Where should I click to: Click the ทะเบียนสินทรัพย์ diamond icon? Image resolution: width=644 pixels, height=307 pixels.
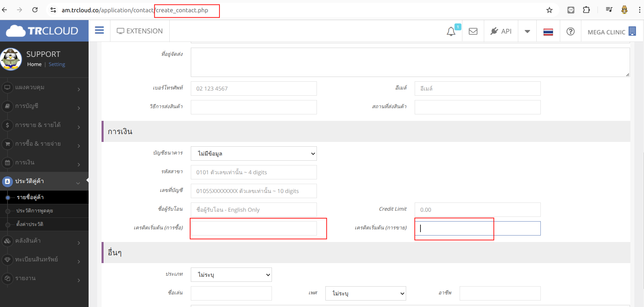coord(7,260)
